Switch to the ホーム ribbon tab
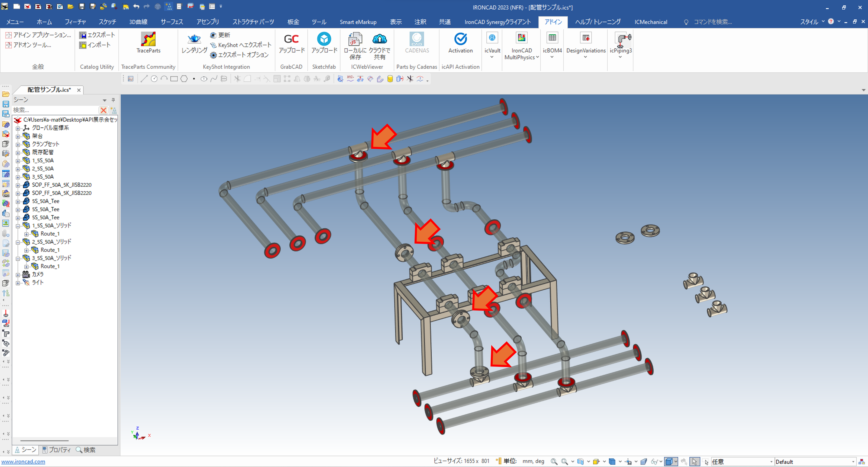This screenshot has width=868, height=467. point(44,22)
